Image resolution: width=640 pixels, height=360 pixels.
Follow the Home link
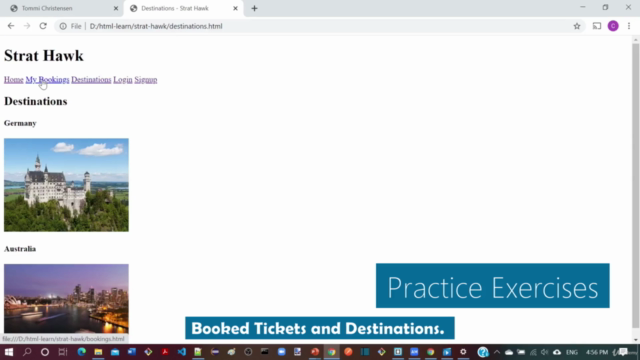click(13, 80)
